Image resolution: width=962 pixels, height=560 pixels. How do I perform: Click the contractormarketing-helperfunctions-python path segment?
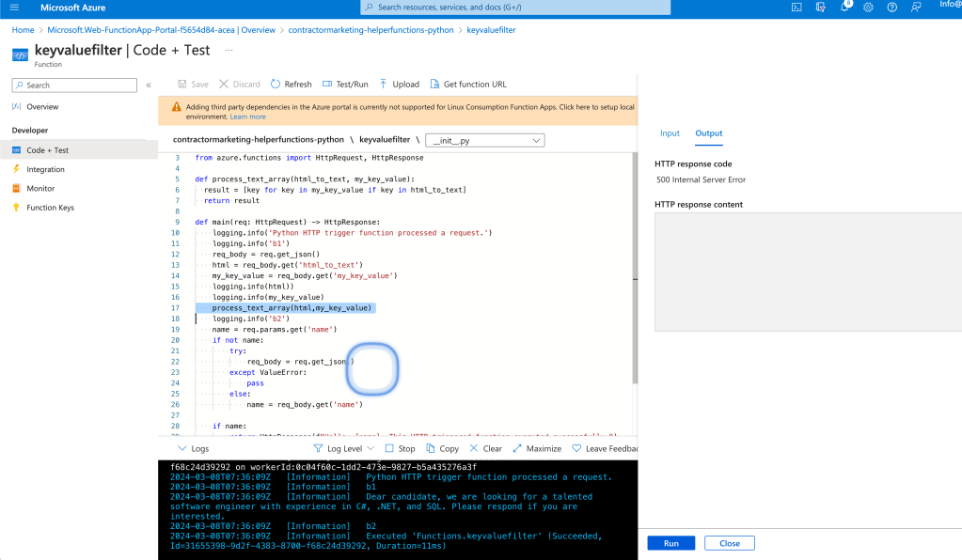click(x=259, y=140)
